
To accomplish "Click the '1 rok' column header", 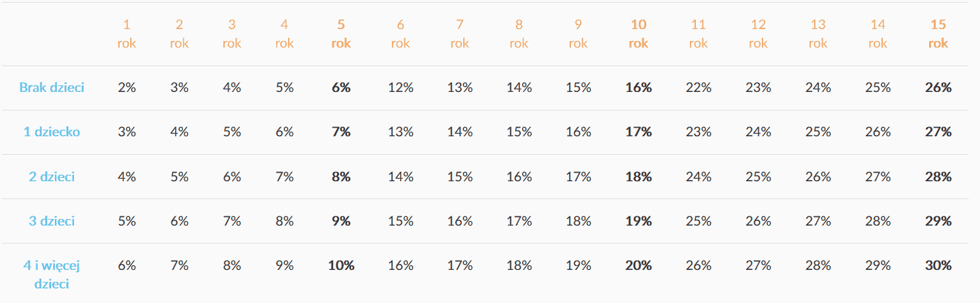I will [x=127, y=34].
